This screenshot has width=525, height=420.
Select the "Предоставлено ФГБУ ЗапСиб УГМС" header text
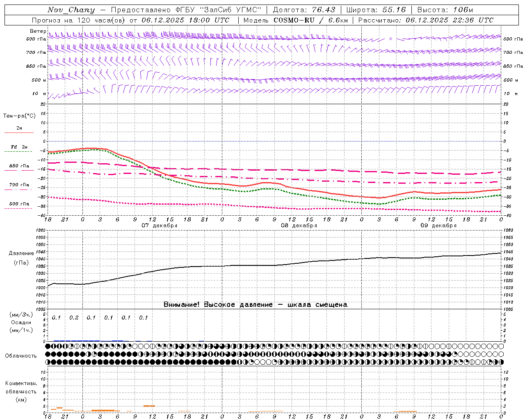pyautogui.click(x=186, y=10)
